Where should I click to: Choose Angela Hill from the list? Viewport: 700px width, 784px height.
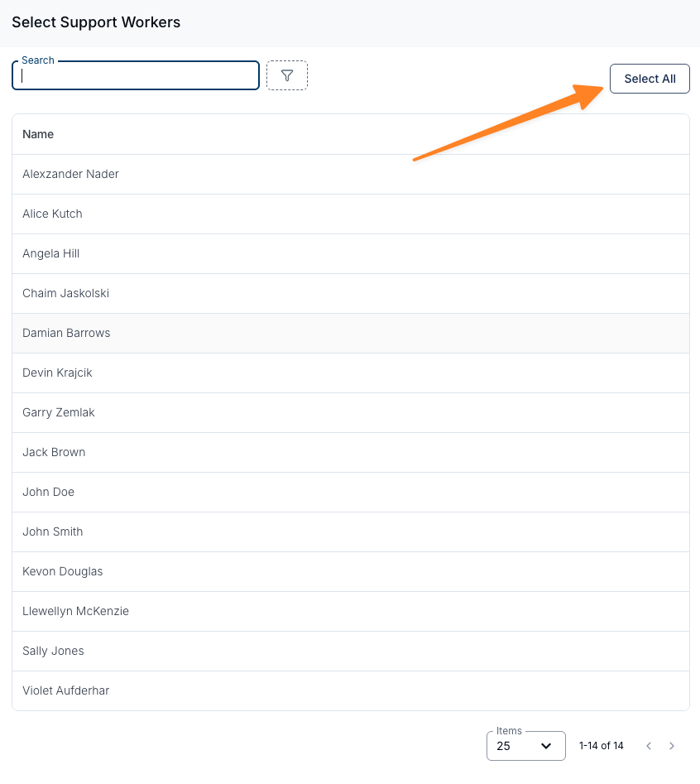[x=351, y=253]
